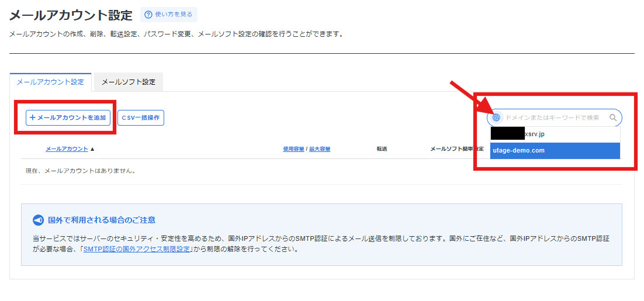
Task: Switch to the メールアカウント設定 tab
Action: (50, 82)
